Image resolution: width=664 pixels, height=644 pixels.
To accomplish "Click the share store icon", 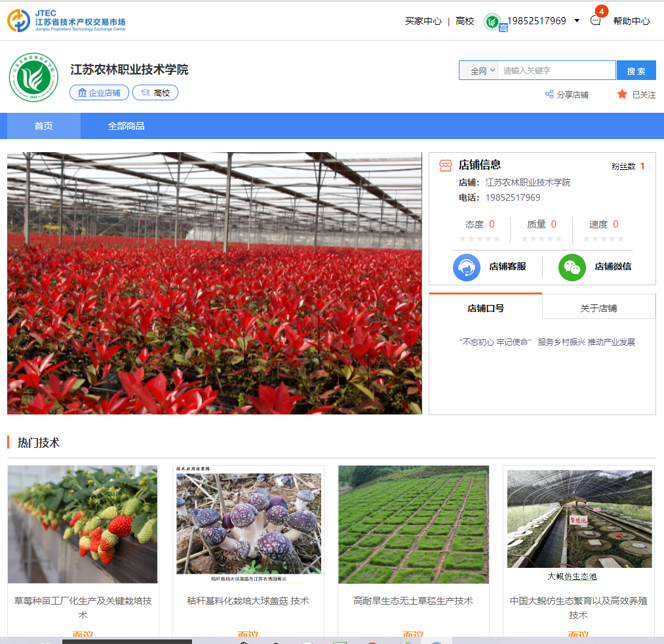I will click(x=549, y=94).
